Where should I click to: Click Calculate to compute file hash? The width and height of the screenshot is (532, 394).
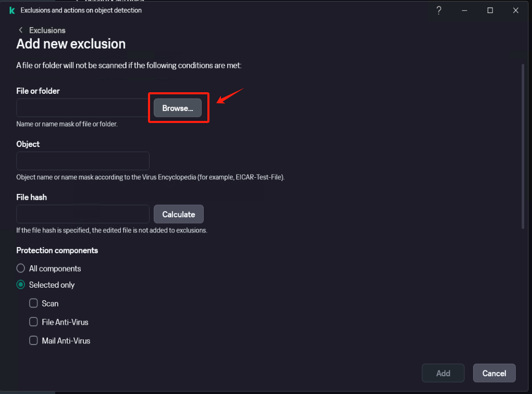(179, 214)
